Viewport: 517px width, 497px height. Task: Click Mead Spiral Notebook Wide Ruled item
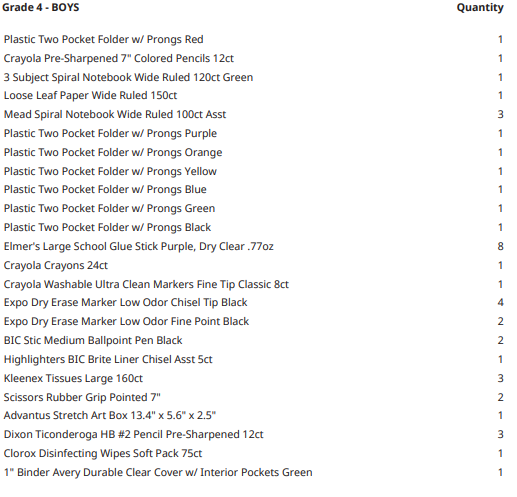click(x=115, y=114)
